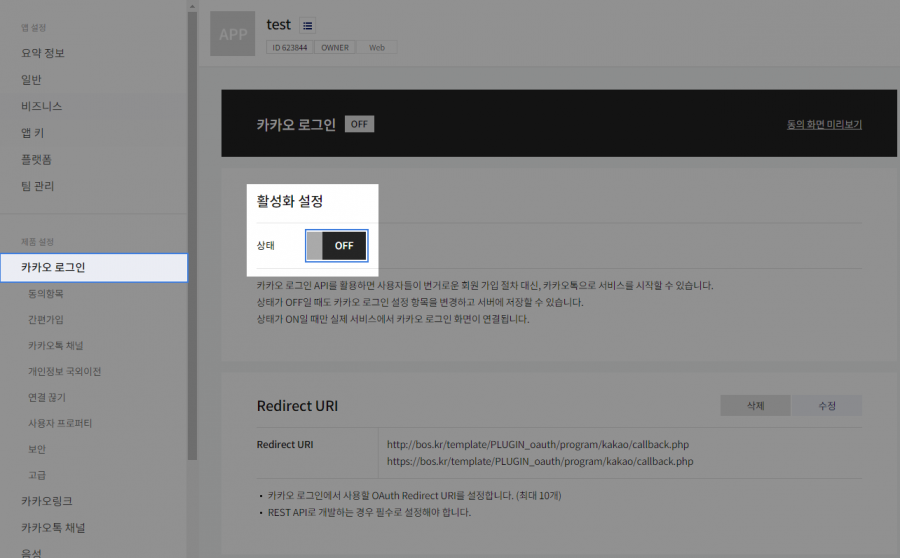This screenshot has width=900, height=558.
Task: Open the 동의 화면 미리보기 link
Action: 824,124
